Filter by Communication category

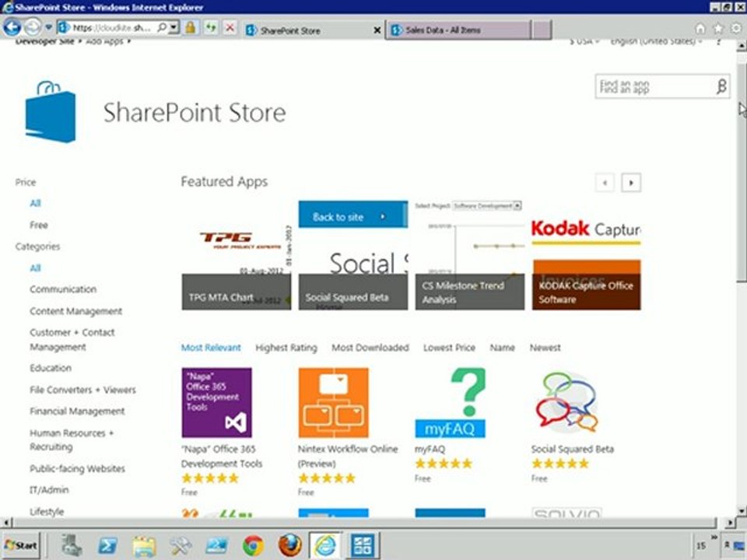[63, 289]
